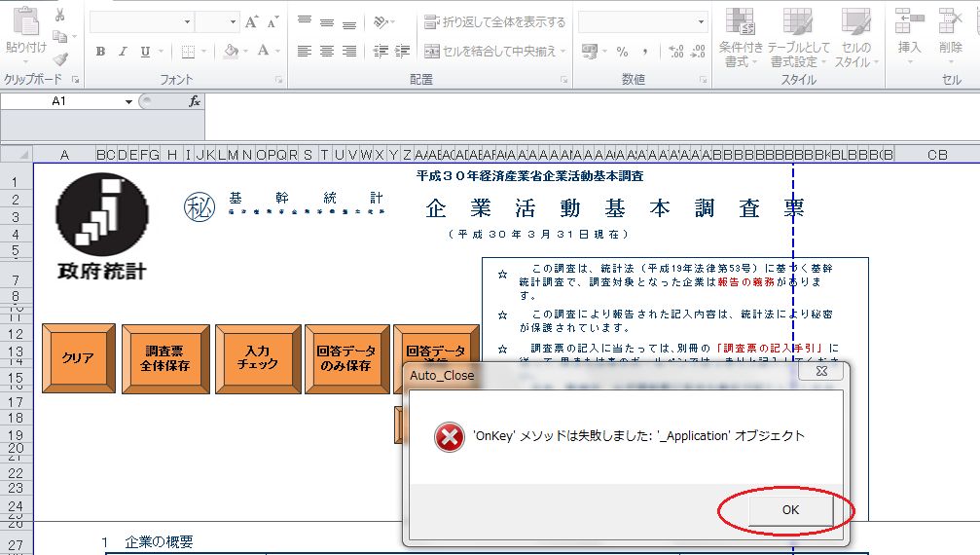Expand the number format combo box
Viewport: 980px width, 555px height.
coord(702,21)
